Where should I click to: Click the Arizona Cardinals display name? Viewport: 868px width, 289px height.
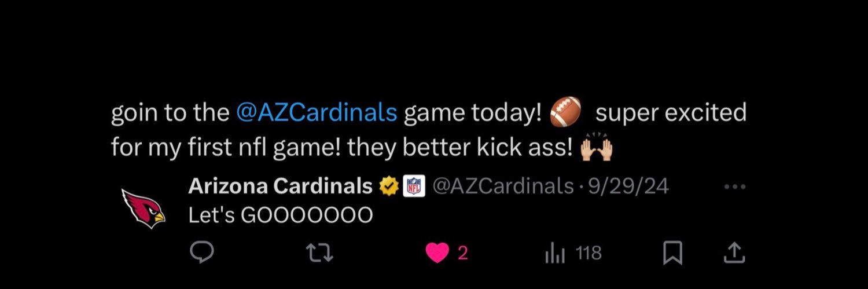280,186
